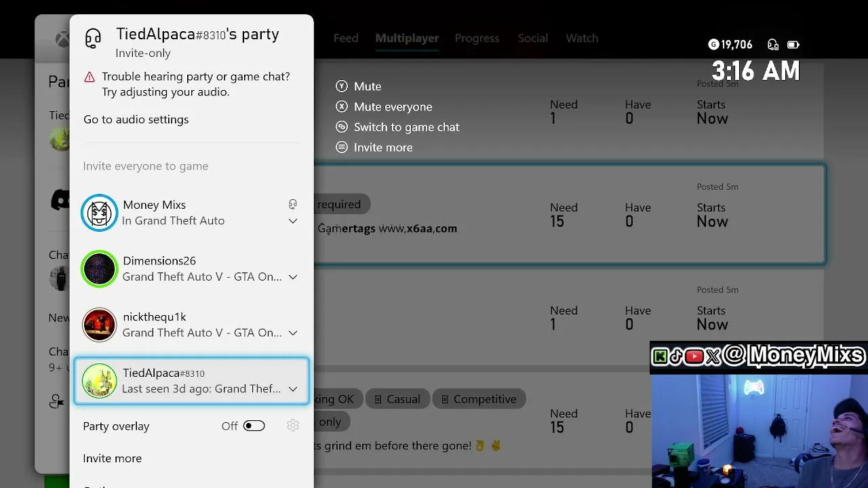Screen dimensions: 868x488
Task: Click the Invite-only party label
Action: click(x=143, y=53)
